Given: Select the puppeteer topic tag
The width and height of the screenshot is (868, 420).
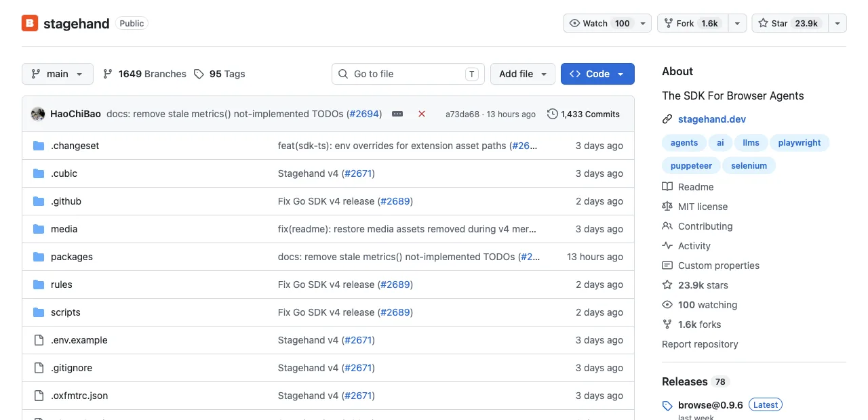Looking at the screenshot, I should pyautogui.click(x=691, y=165).
